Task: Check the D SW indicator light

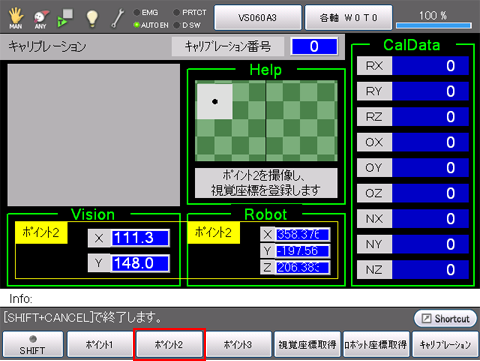Action: pos(177,25)
